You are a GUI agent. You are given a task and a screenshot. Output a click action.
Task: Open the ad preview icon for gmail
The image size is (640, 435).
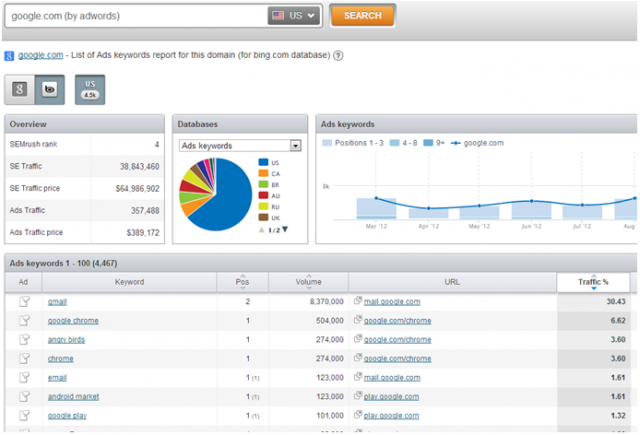[24, 301]
